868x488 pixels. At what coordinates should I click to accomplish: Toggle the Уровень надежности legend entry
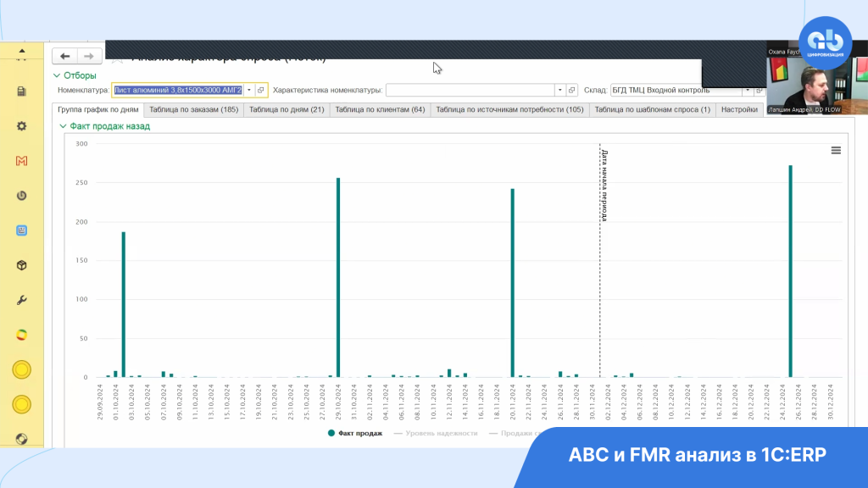(x=436, y=433)
